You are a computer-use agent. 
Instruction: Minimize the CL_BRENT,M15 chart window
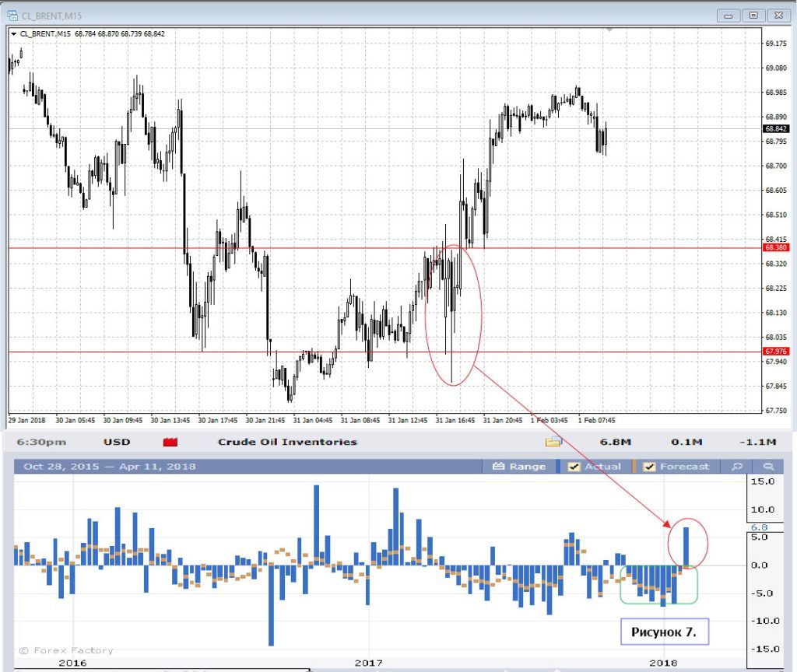click(x=729, y=15)
